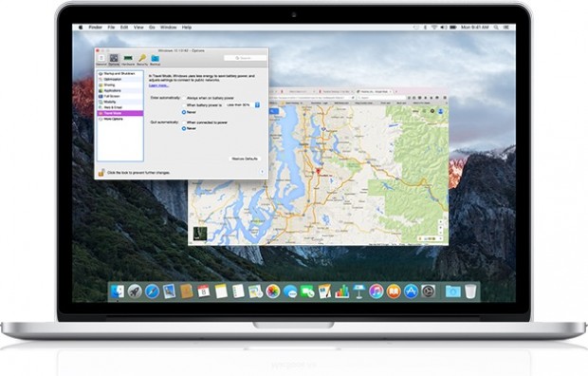Open the Edit menu
This screenshot has width=588, height=376.
[x=124, y=28]
